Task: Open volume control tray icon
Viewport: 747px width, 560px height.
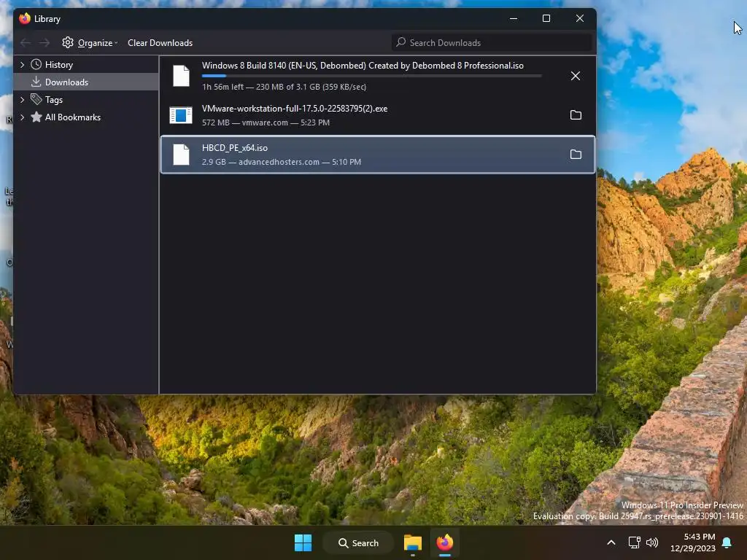Action: (652, 542)
